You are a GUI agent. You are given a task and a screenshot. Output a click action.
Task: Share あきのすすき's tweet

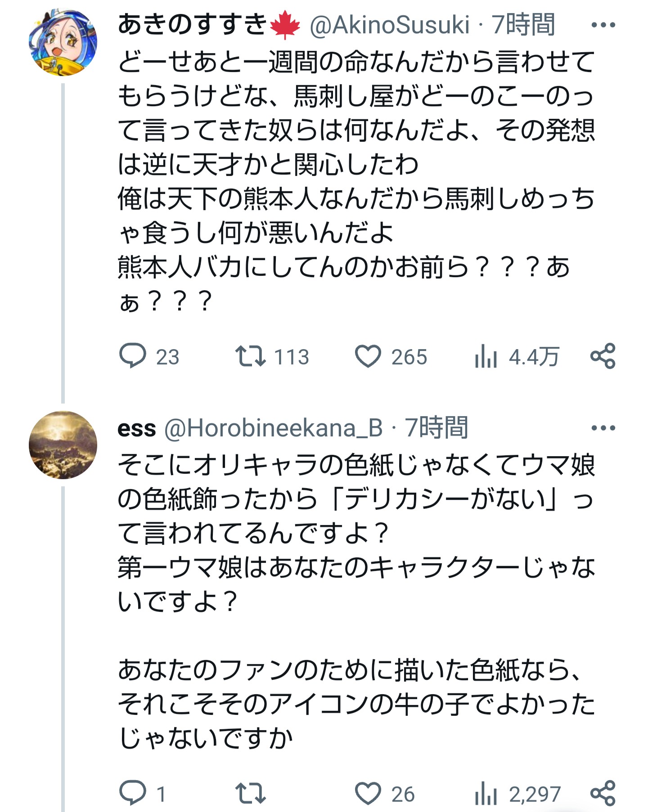[603, 356]
